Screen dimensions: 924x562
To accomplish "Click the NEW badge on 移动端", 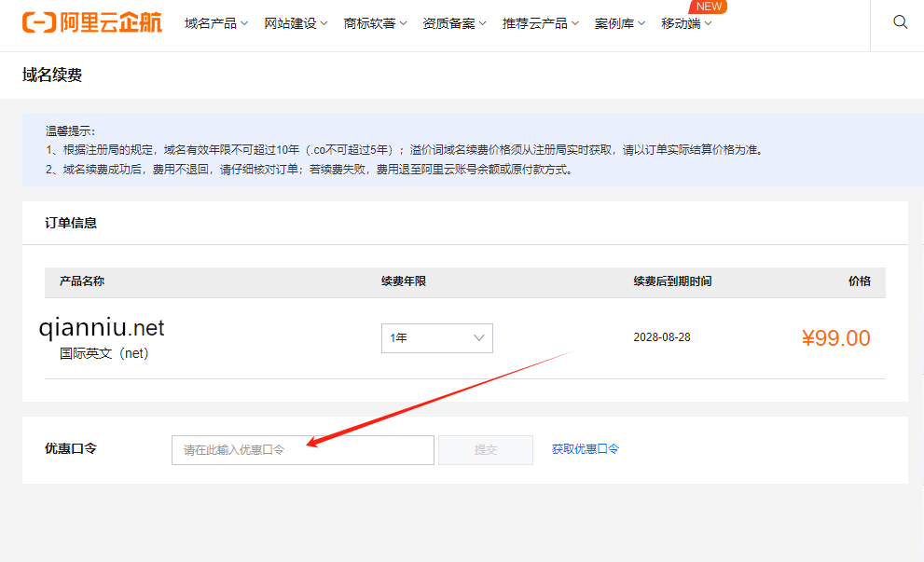I will [x=707, y=6].
